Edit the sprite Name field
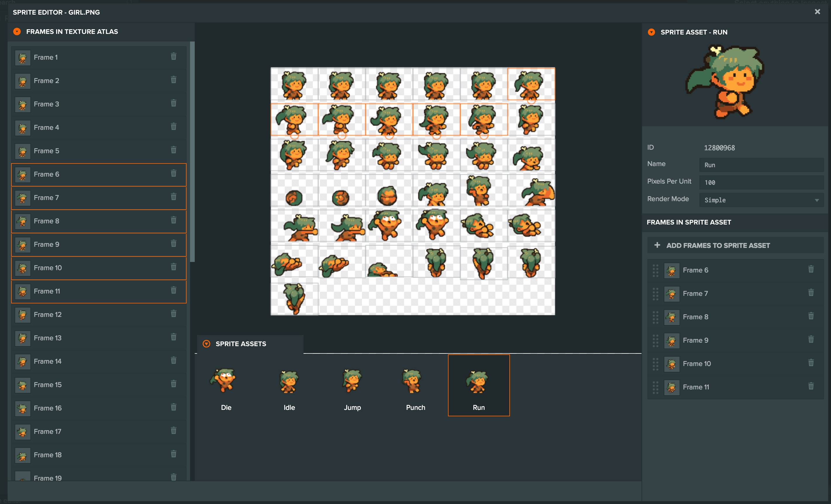 (x=761, y=165)
